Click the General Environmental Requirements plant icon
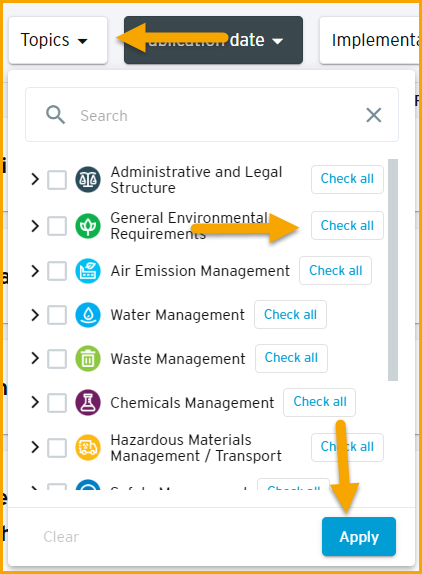 point(88,226)
